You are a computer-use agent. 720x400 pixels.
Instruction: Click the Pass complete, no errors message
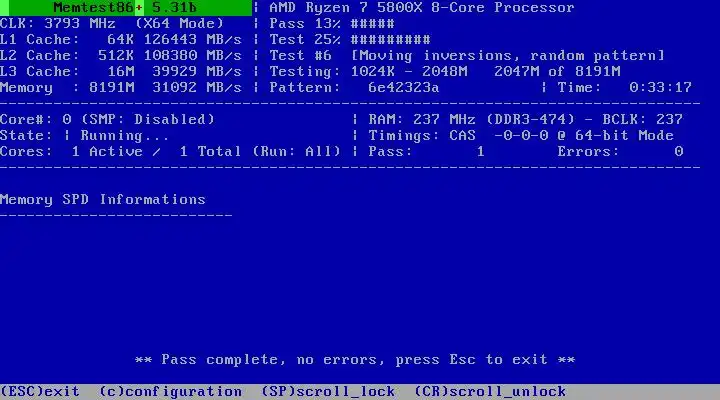point(355,360)
